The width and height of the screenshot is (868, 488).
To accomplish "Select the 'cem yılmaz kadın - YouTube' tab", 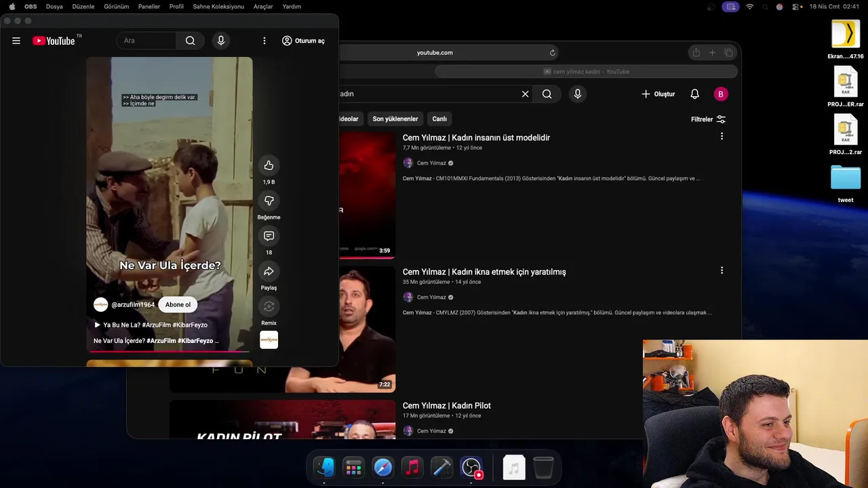I will (x=586, y=72).
